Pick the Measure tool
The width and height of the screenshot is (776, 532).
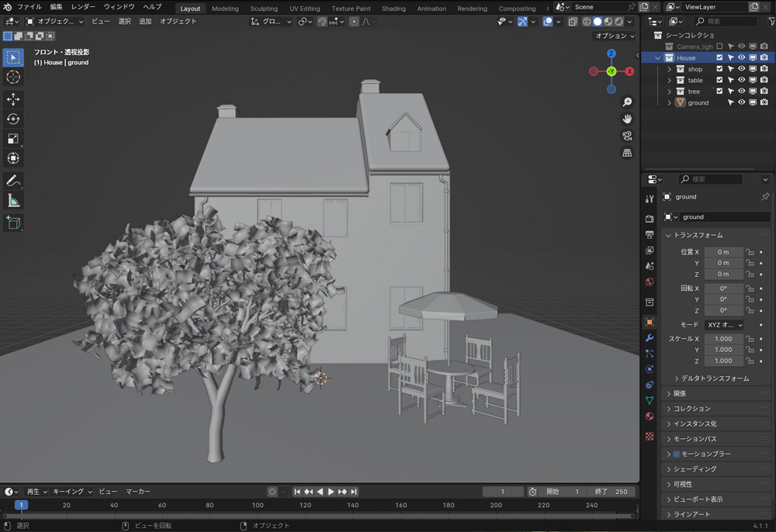pos(13,201)
